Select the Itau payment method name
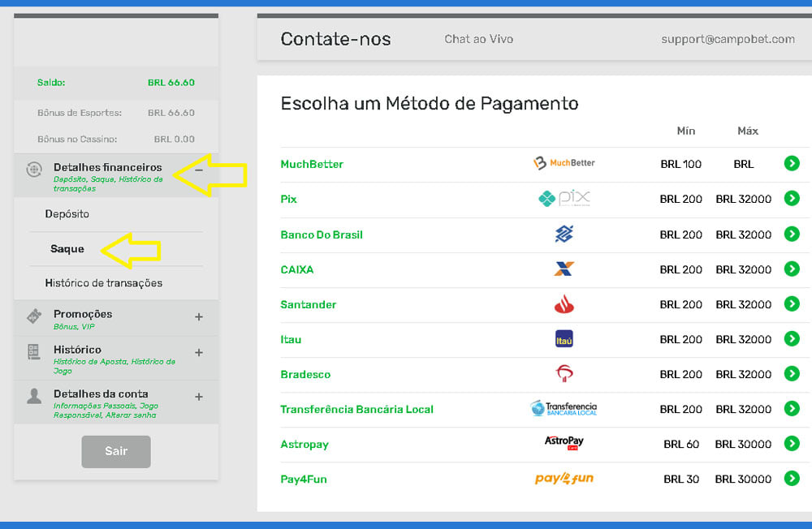Screen dimensions: 812x529 coord(291,340)
